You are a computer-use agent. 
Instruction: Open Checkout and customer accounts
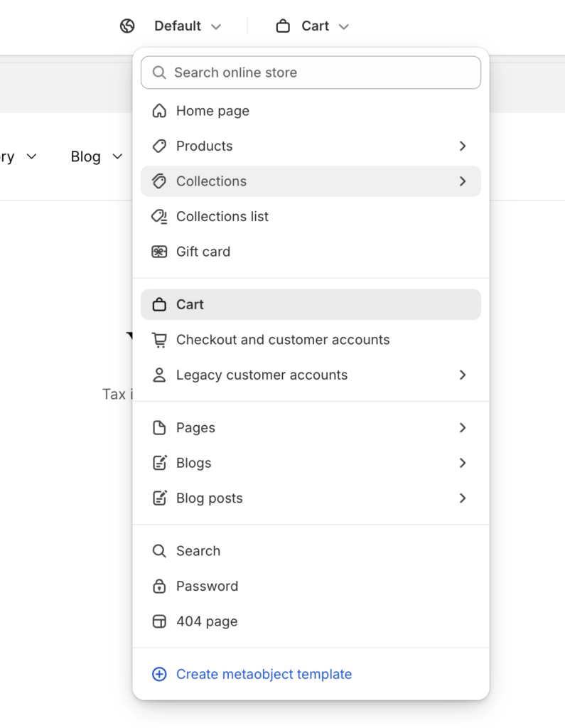pyautogui.click(x=311, y=340)
